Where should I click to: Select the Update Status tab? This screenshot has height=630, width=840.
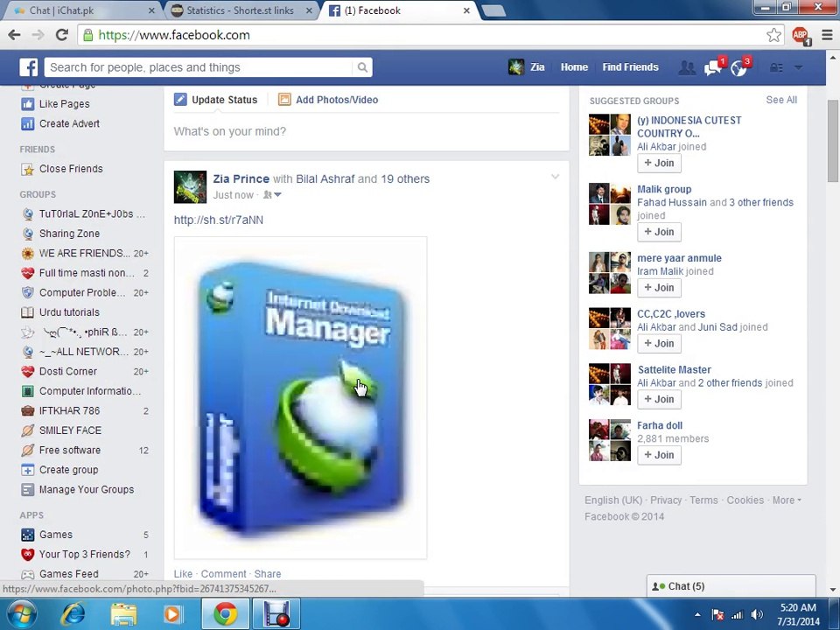(216, 100)
